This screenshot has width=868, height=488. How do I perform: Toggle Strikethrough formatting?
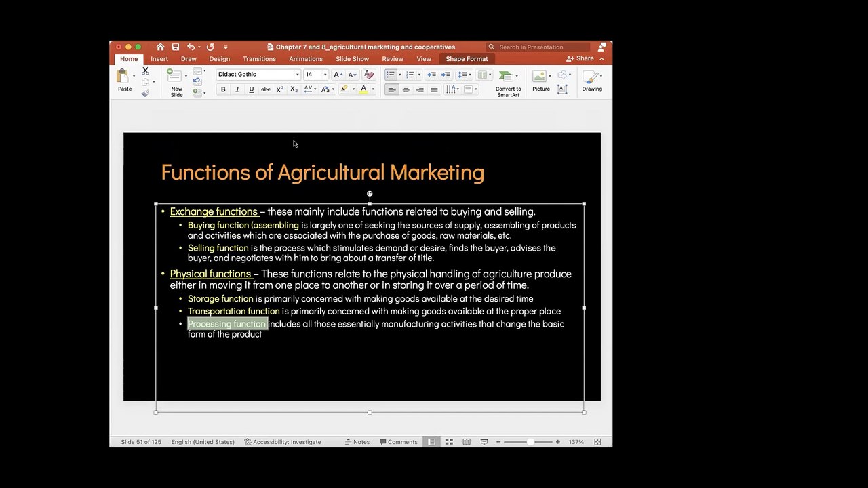click(266, 89)
